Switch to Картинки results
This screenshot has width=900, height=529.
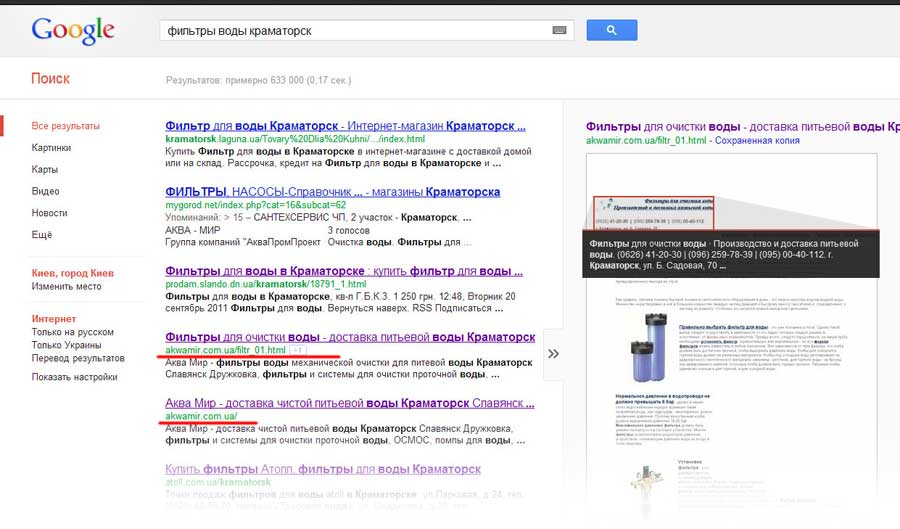coord(51,147)
